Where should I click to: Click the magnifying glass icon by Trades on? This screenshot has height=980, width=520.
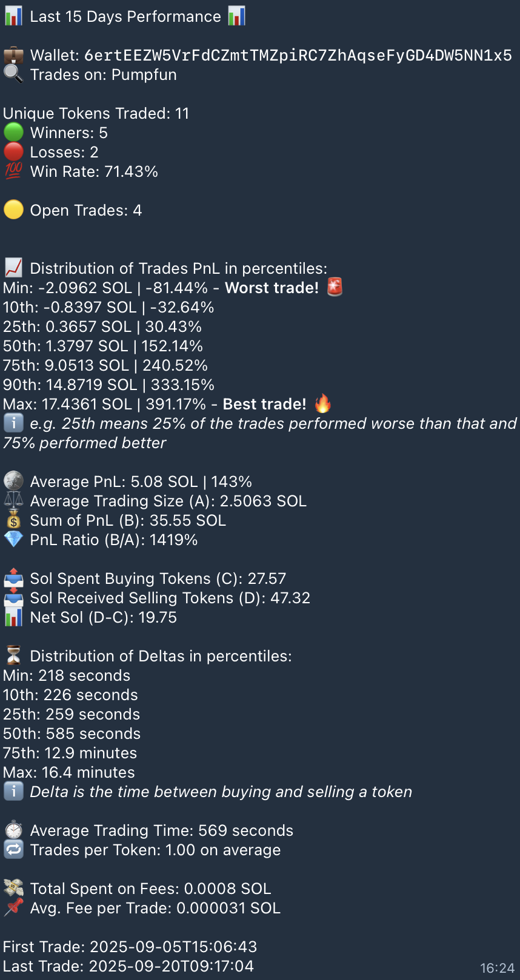tap(13, 74)
